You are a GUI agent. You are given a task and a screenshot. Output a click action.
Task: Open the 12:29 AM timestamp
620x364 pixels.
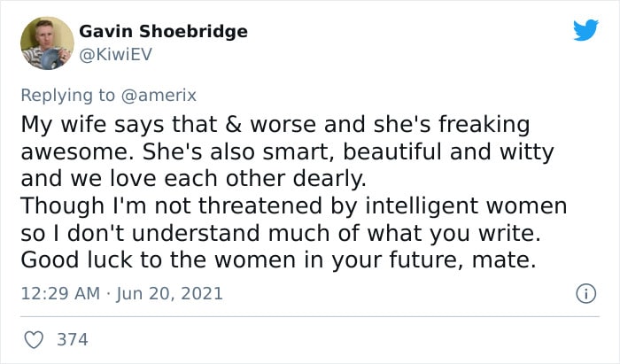pos(60,293)
